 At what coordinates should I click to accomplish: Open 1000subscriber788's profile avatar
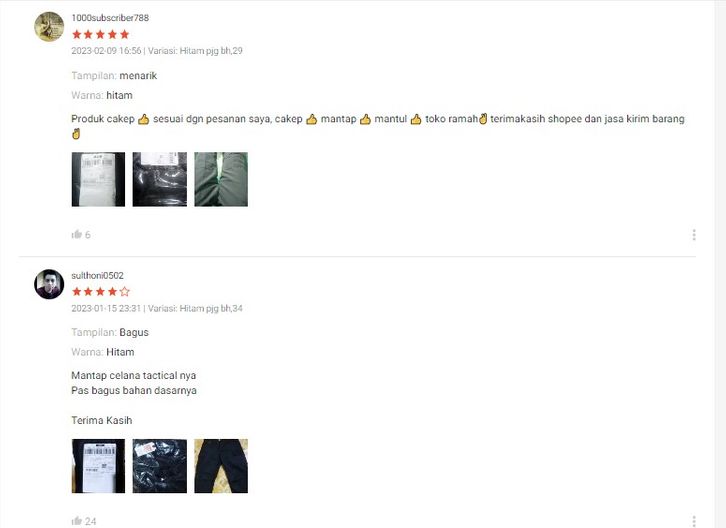coord(49,26)
